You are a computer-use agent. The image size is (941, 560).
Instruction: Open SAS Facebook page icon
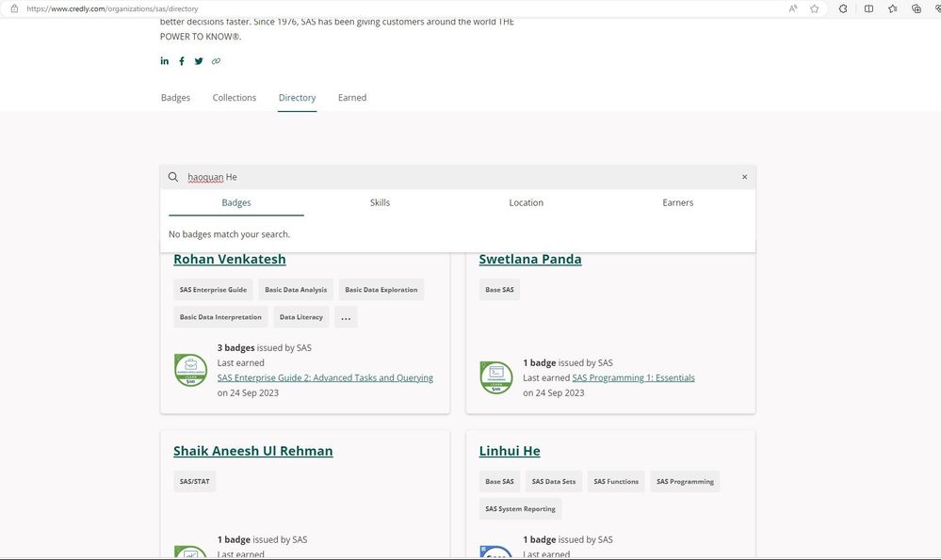coord(182,61)
